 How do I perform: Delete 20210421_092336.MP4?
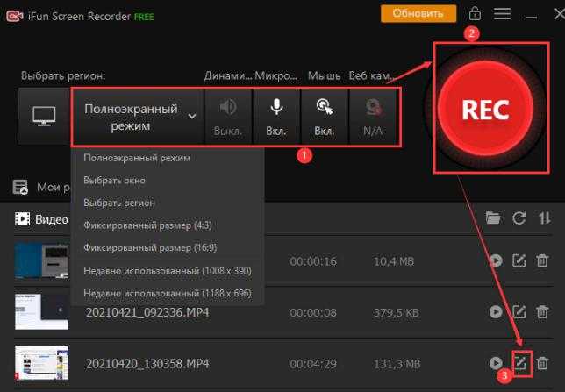point(542,311)
